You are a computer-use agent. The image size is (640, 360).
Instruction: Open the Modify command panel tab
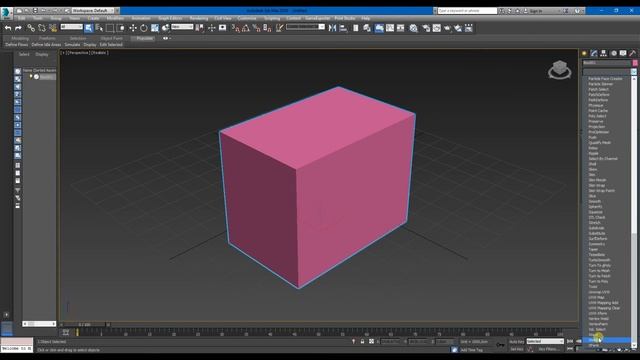pyautogui.click(x=594, y=53)
